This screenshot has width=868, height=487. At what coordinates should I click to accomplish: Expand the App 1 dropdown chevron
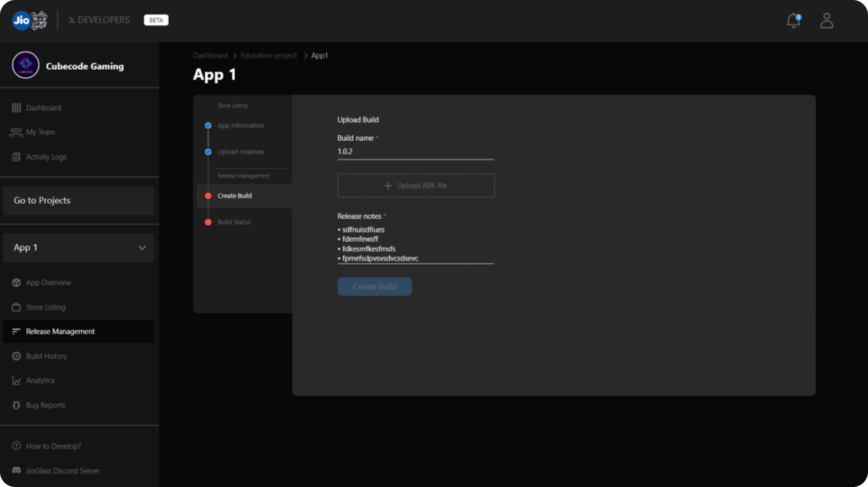pos(142,248)
